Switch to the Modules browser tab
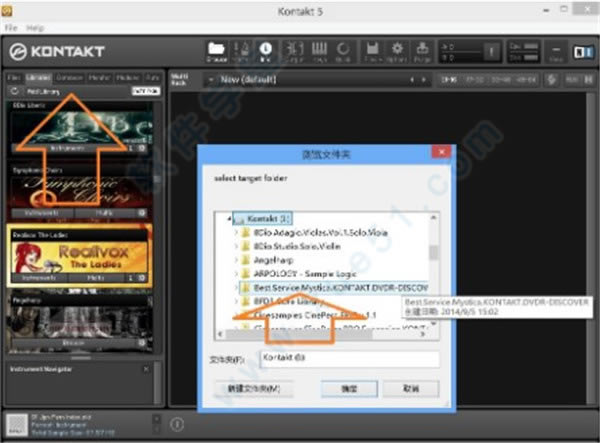This screenshot has height=443, width=600. click(x=128, y=78)
